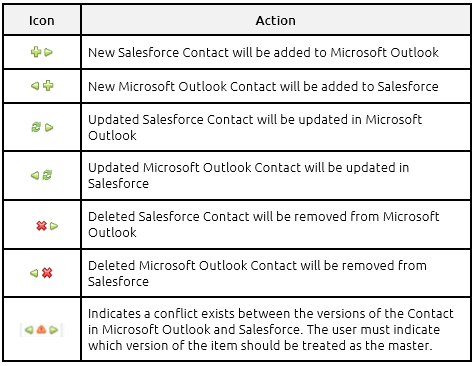Click right arrow beside the add-to-Outlook plus

(49, 52)
